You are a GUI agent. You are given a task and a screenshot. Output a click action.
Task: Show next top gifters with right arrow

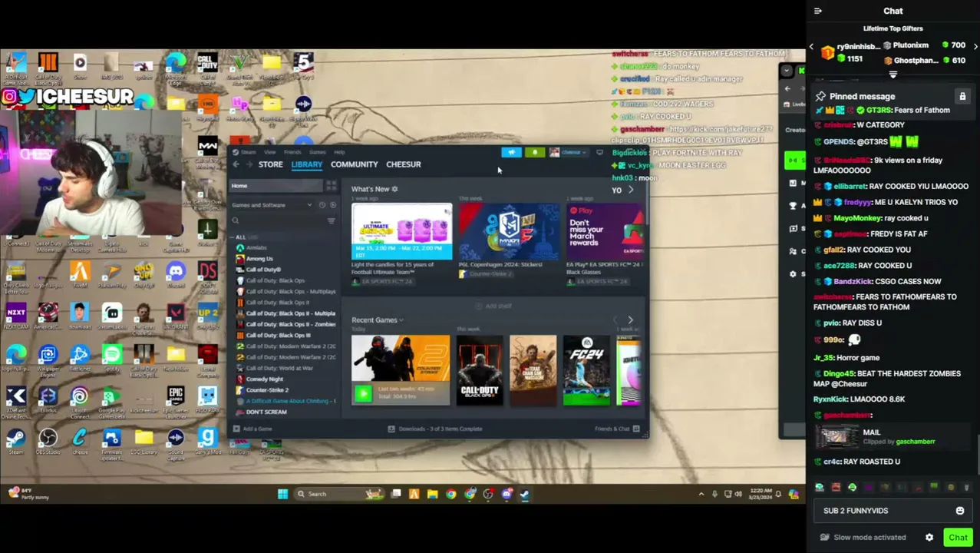coord(975,46)
